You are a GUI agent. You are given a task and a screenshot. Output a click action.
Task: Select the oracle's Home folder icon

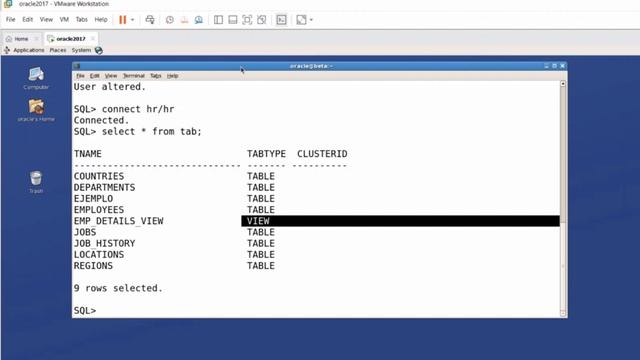click(x=36, y=110)
